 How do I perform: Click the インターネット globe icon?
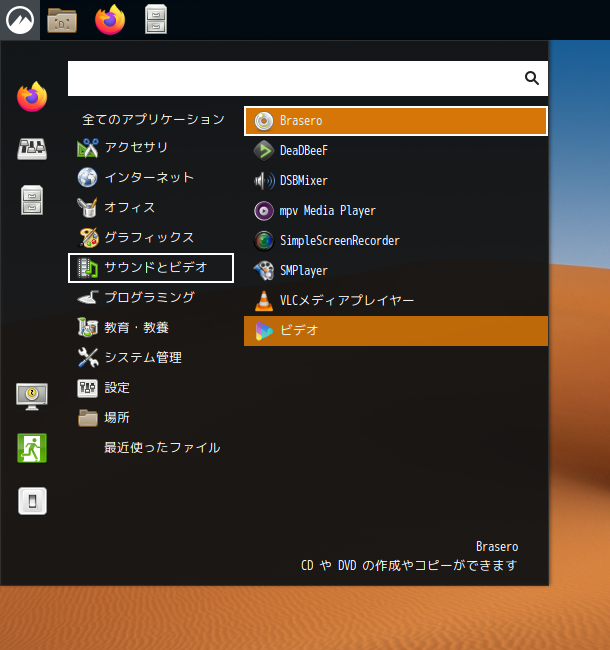87,177
